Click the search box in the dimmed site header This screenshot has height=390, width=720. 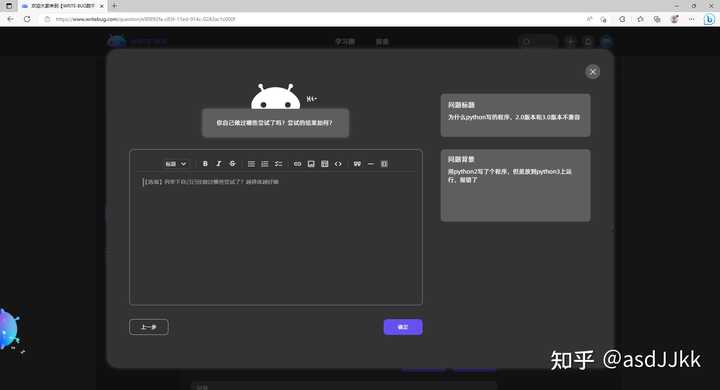coord(538,42)
